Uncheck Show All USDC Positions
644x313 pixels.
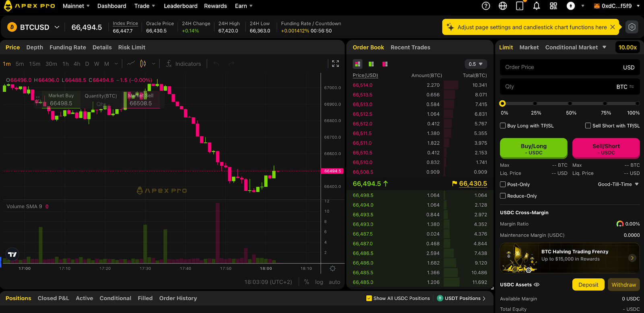coord(369,298)
